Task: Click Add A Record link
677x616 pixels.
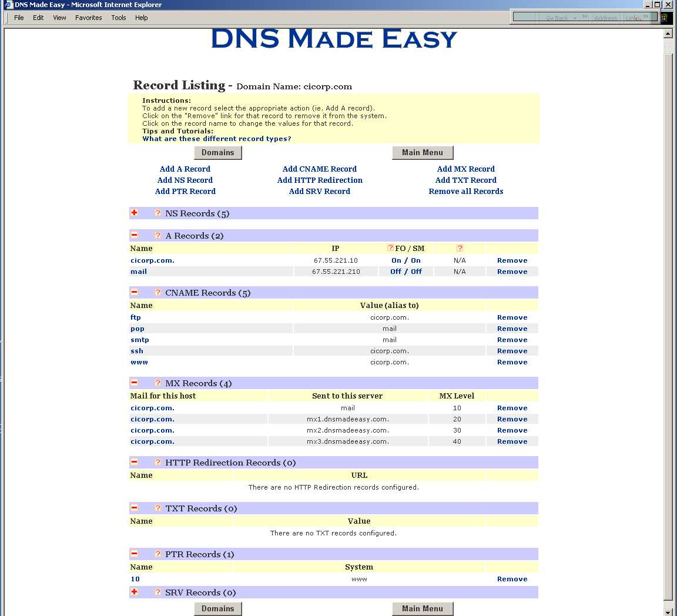Action: pyautogui.click(x=185, y=169)
